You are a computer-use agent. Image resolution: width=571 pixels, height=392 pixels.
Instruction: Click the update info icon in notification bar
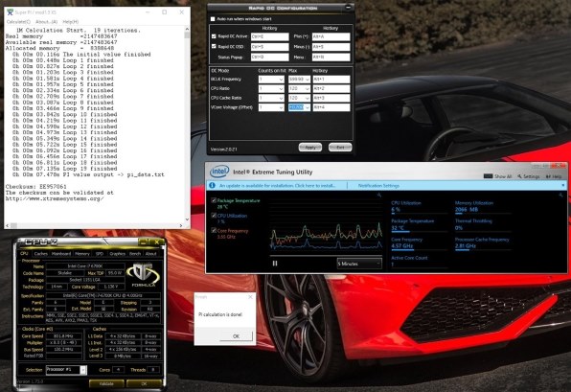point(213,185)
